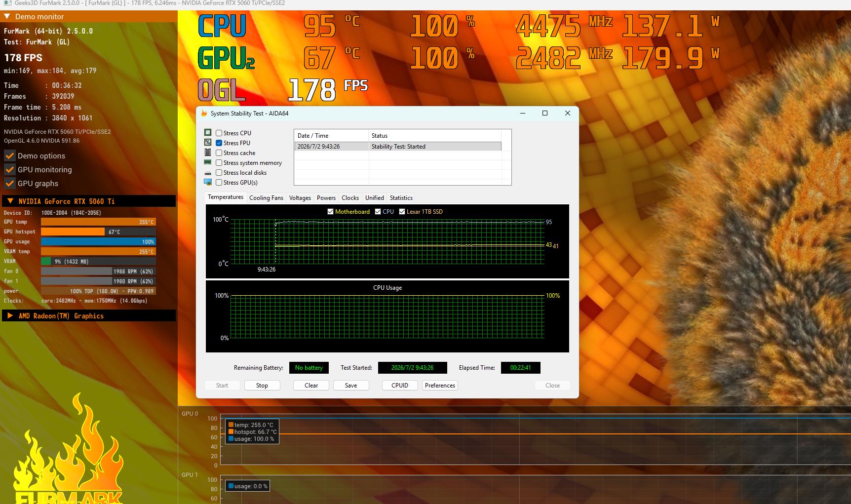
Task: Save the stability test results
Action: 351,386
